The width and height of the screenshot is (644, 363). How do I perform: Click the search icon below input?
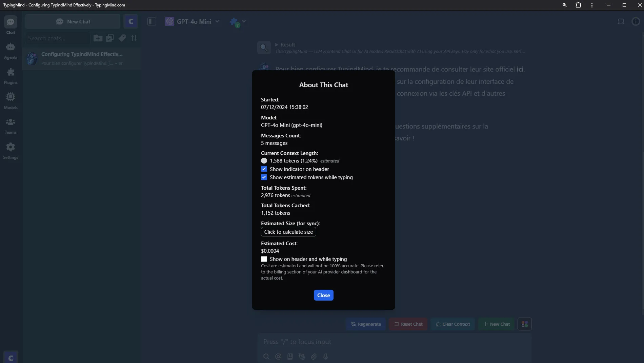266,357
